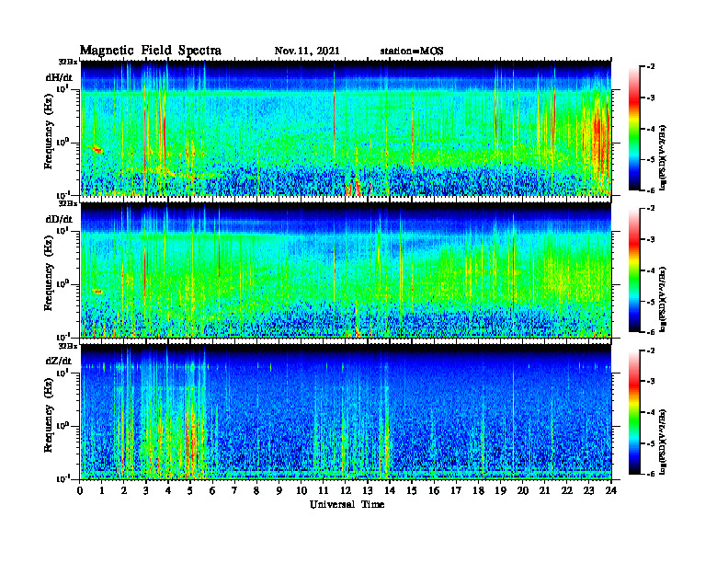
Task: Click the "7" hour tick label
Action: [x=234, y=491]
